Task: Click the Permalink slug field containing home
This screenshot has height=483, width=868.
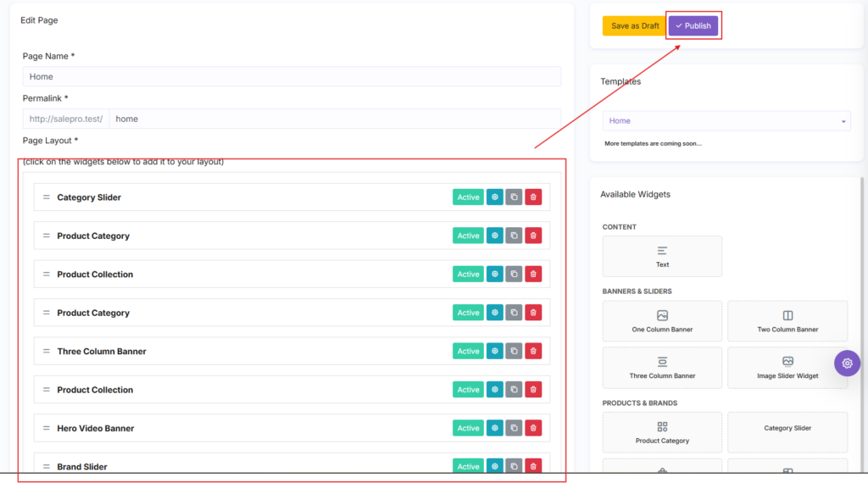Action: coord(335,119)
